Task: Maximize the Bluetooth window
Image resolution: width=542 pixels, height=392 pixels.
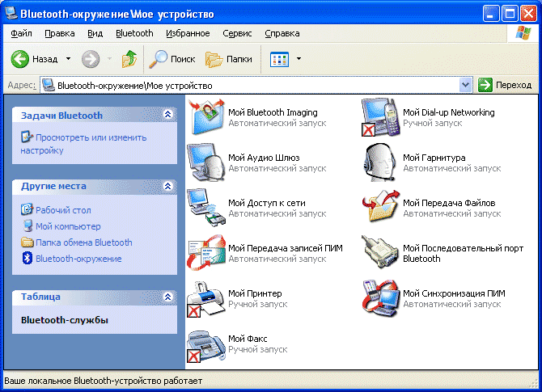Action: point(510,14)
